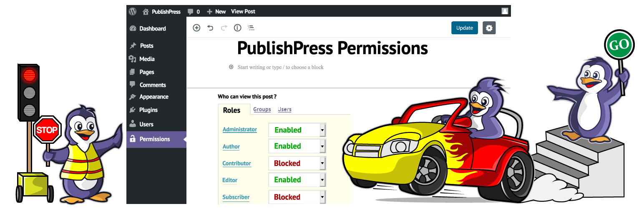
Task: Open the Editor role link
Action: (x=230, y=180)
